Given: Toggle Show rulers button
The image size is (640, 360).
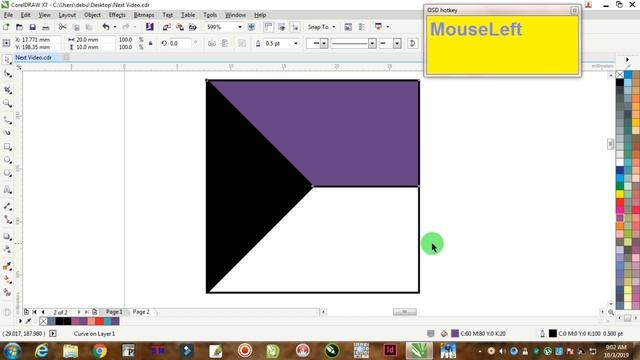Looking at the screenshot, I should tap(268, 27).
